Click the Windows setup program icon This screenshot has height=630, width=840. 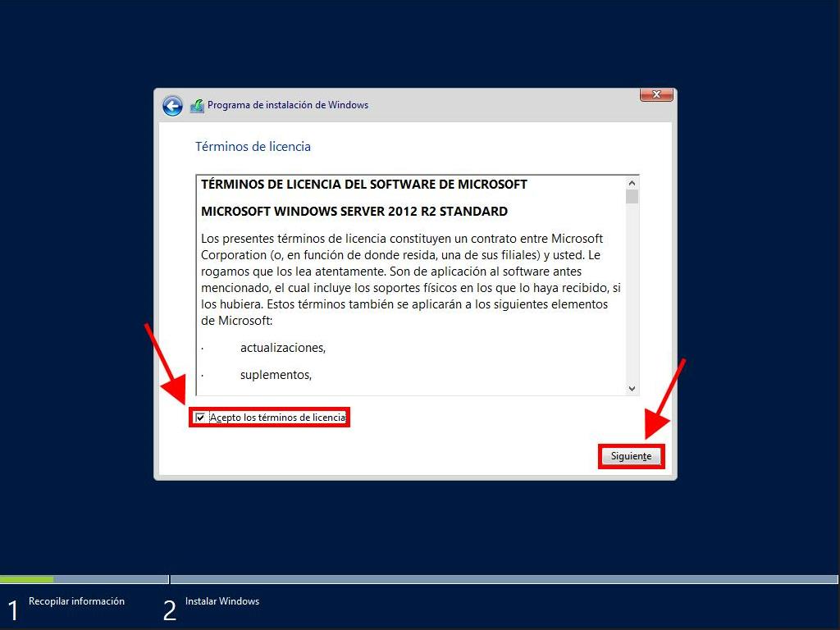(197, 106)
